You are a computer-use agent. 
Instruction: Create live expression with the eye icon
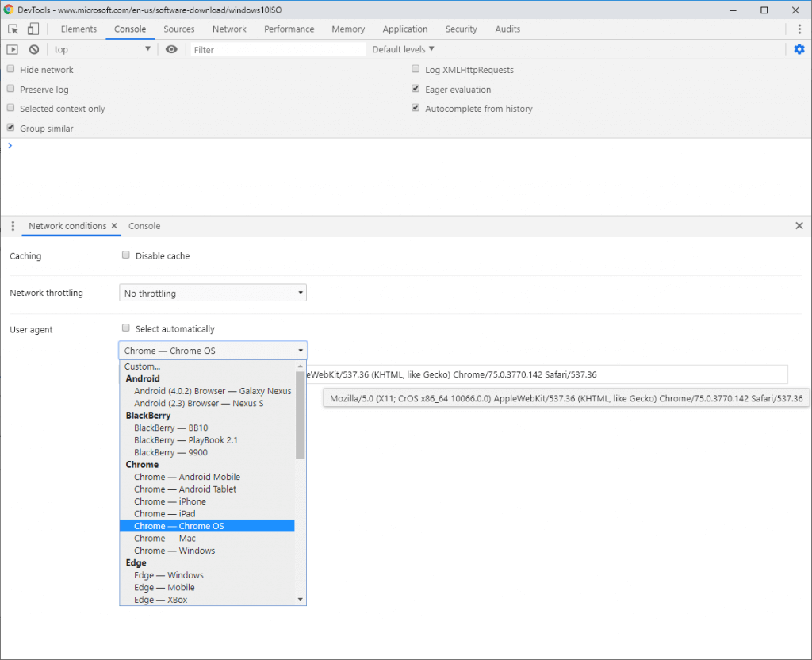pyautogui.click(x=171, y=49)
